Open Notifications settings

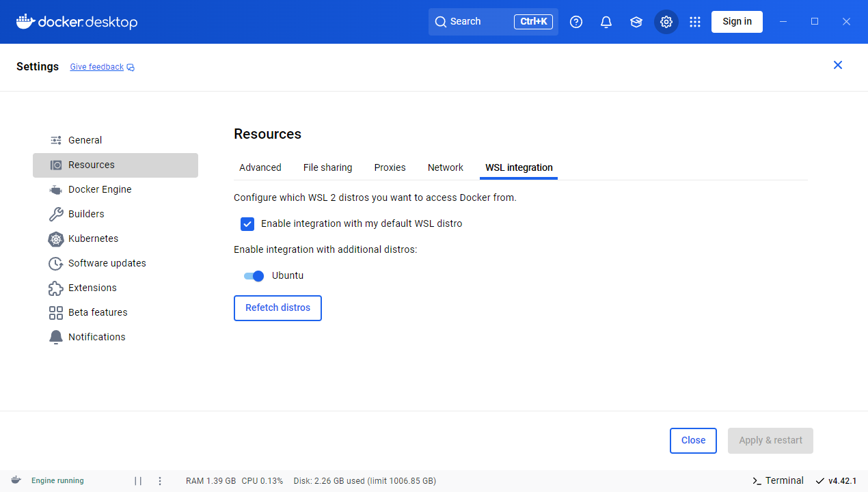pyautogui.click(x=116, y=337)
